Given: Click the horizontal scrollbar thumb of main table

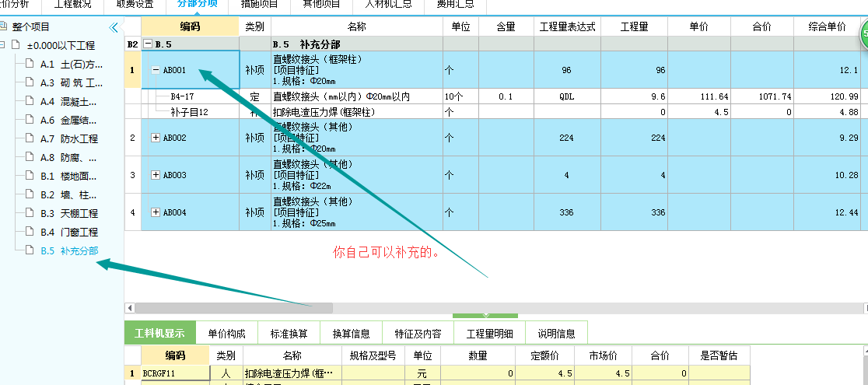Looking at the screenshot, I should (x=233, y=307).
